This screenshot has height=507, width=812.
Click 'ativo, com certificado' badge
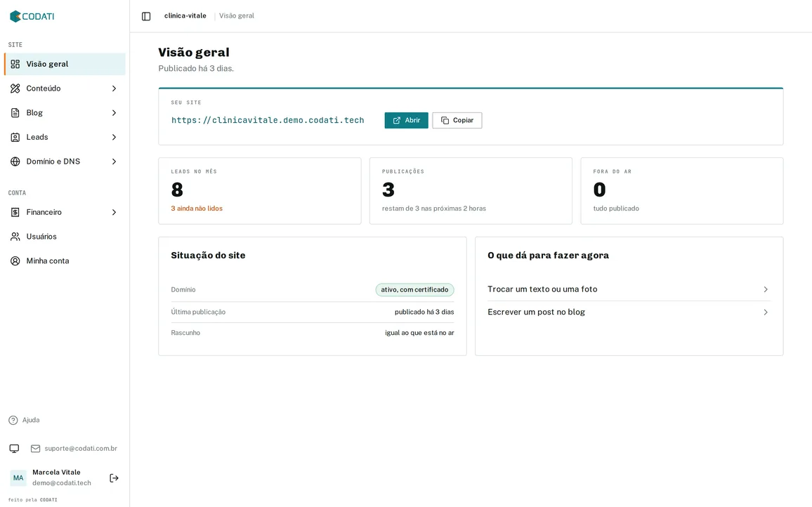(415, 289)
